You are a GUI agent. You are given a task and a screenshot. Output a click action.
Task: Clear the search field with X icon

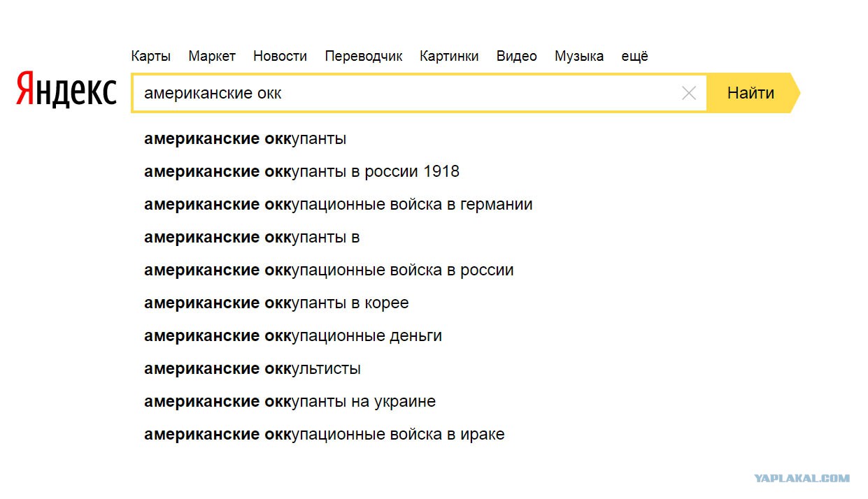pyautogui.click(x=688, y=93)
